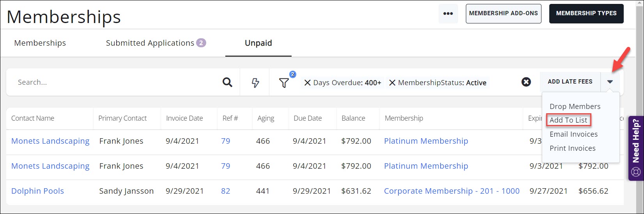Open the Submitted Applications tab
Screen dimensions: 644x214
[150, 43]
